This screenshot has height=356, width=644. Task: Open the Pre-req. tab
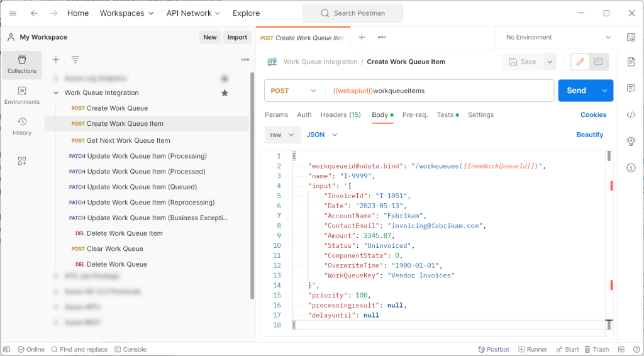tap(415, 115)
